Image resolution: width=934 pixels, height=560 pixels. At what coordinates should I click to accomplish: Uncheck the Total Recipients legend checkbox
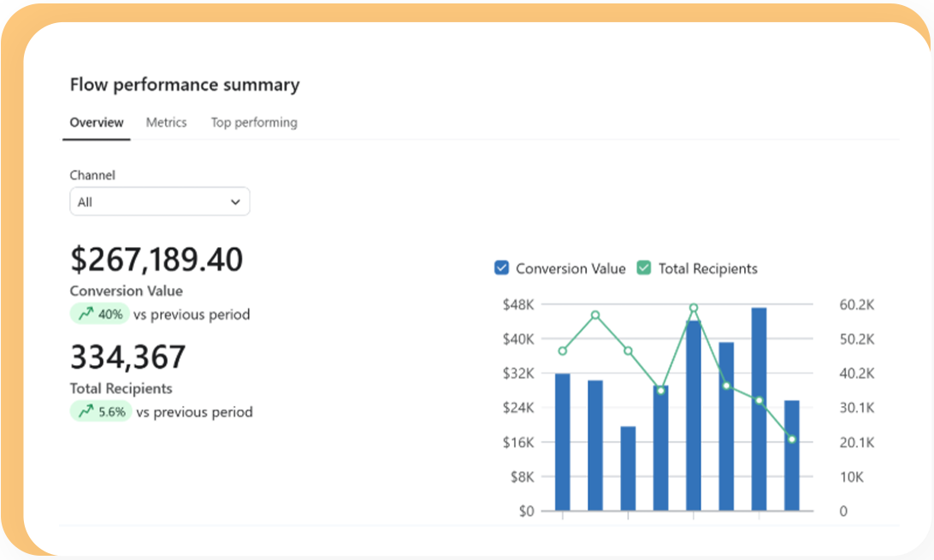coord(644,268)
